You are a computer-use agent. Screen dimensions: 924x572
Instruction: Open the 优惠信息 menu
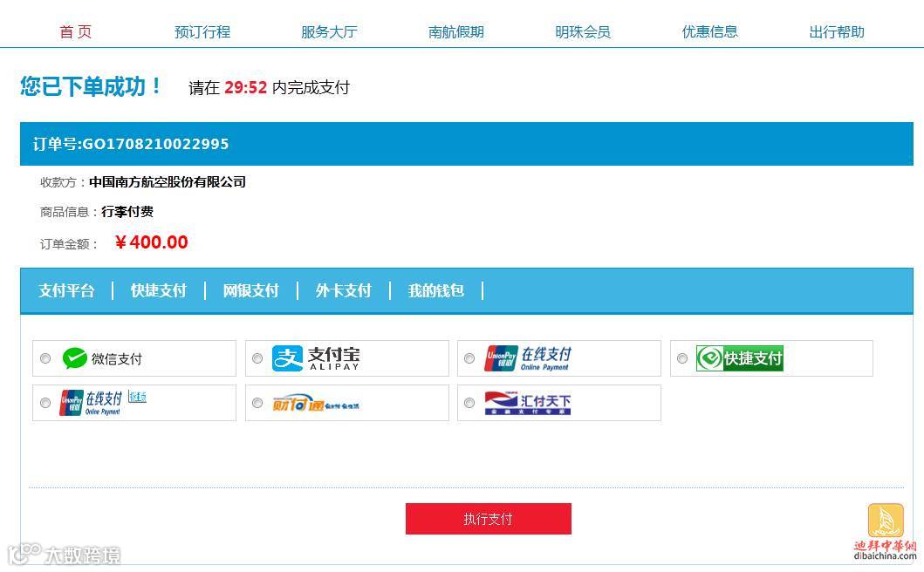click(709, 31)
